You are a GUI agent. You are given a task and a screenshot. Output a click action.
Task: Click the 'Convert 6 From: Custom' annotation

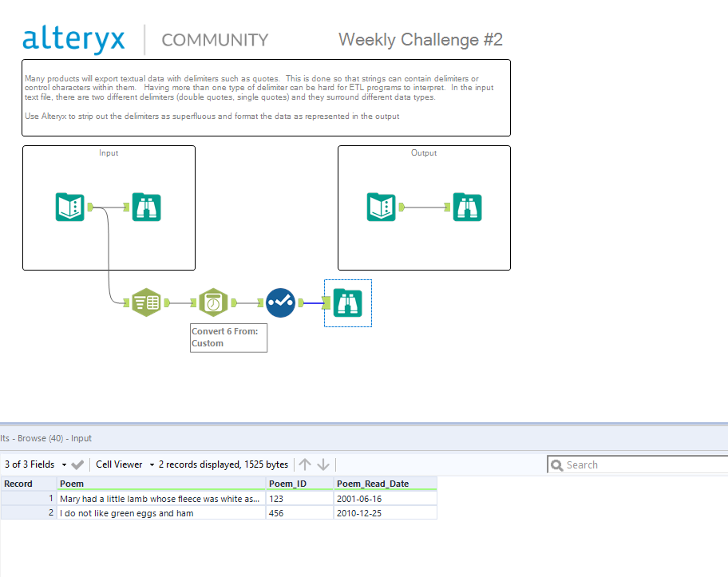pyautogui.click(x=228, y=338)
